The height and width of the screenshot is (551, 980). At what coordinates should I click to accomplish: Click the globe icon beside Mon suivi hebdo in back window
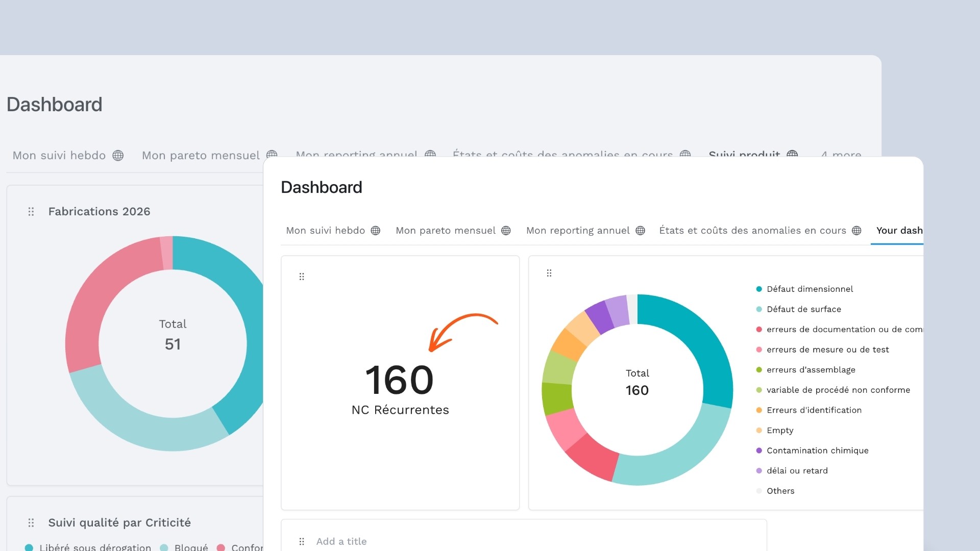point(118,156)
